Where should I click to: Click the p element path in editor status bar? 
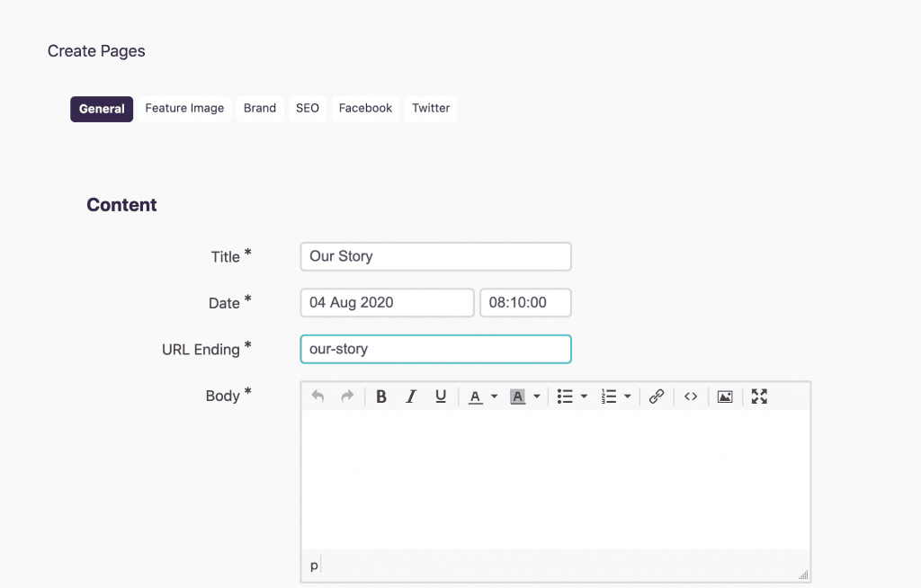coord(314,566)
